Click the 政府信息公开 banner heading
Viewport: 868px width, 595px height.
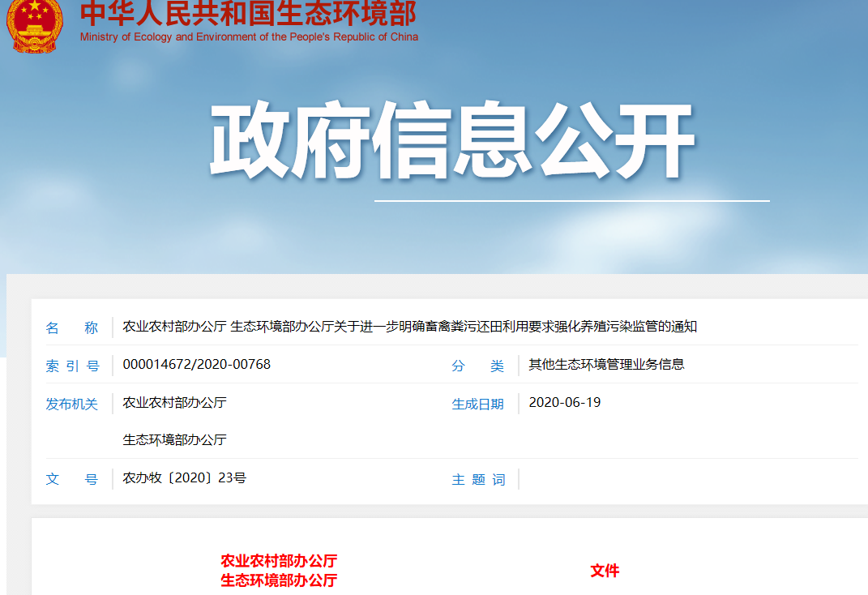[x=452, y=140]
